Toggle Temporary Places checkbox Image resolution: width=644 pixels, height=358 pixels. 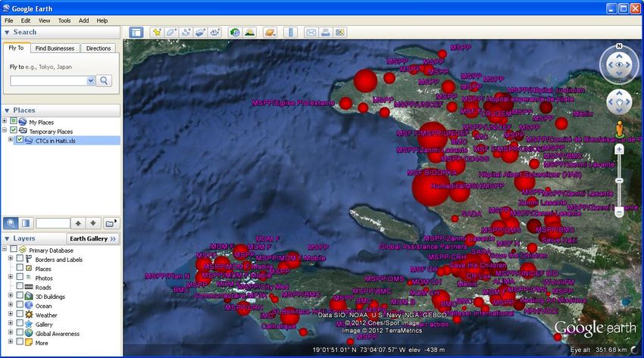(x=14, y=130)
